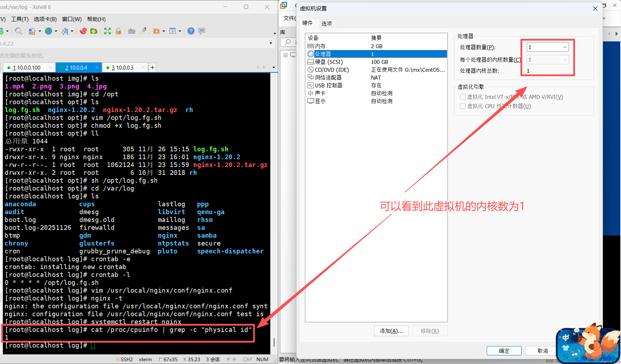Click the search icon in VMware library panel

coord(288,42)
